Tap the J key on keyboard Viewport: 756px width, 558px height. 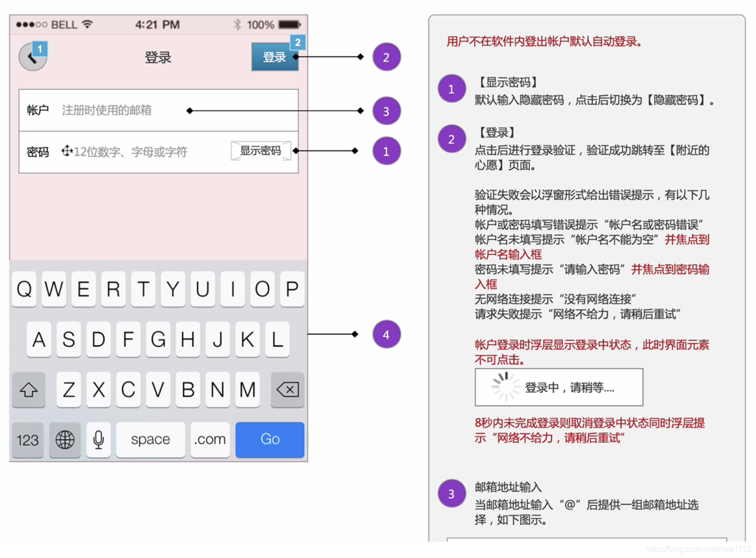coord(218,340)
